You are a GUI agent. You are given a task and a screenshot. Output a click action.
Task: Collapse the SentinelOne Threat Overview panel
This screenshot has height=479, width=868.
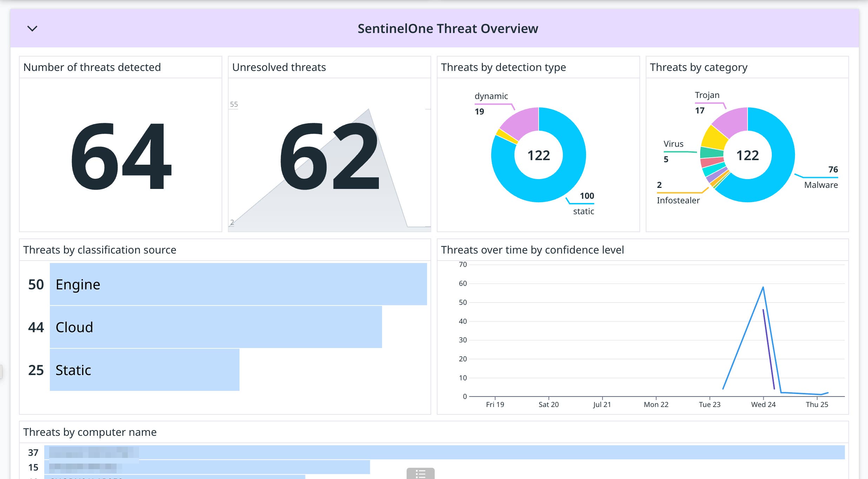32,28
